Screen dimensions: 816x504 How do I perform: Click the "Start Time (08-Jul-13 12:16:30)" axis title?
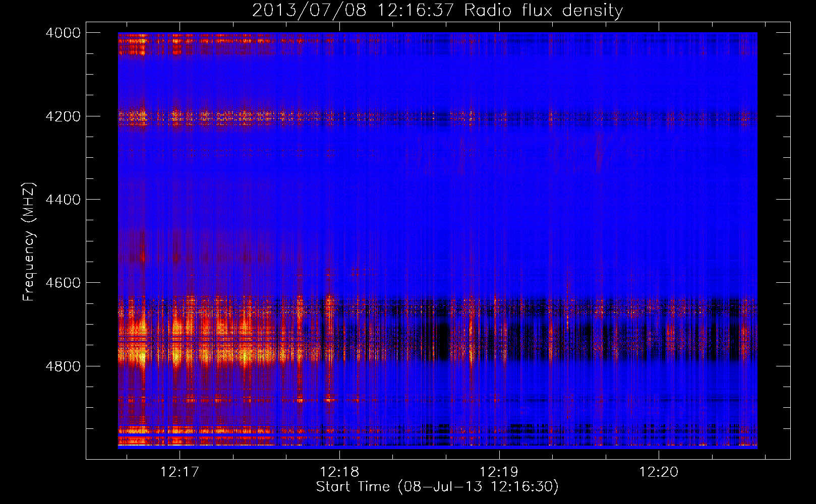tap(437, 487)
